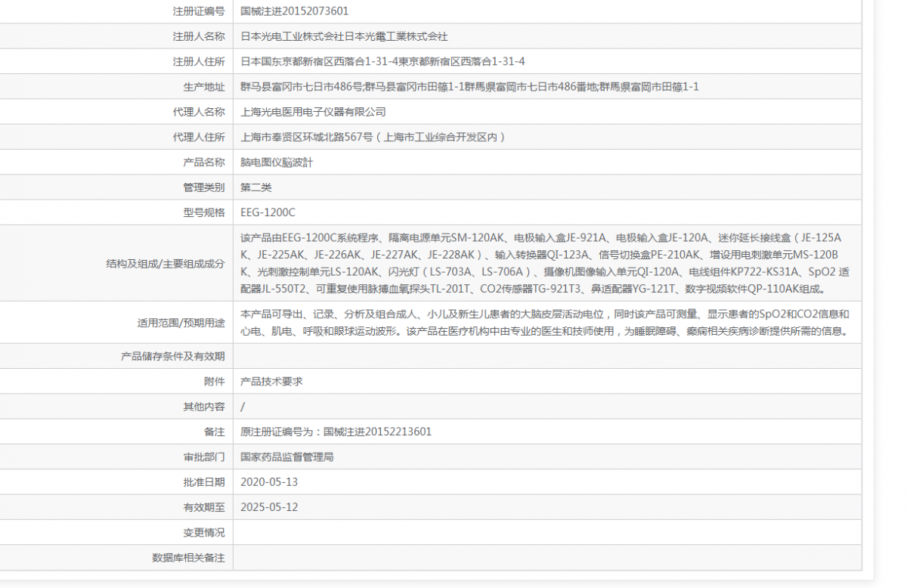The image size is (907, 588).
Task: Click the 变更情况 label
Action: [x=204, y=532]
